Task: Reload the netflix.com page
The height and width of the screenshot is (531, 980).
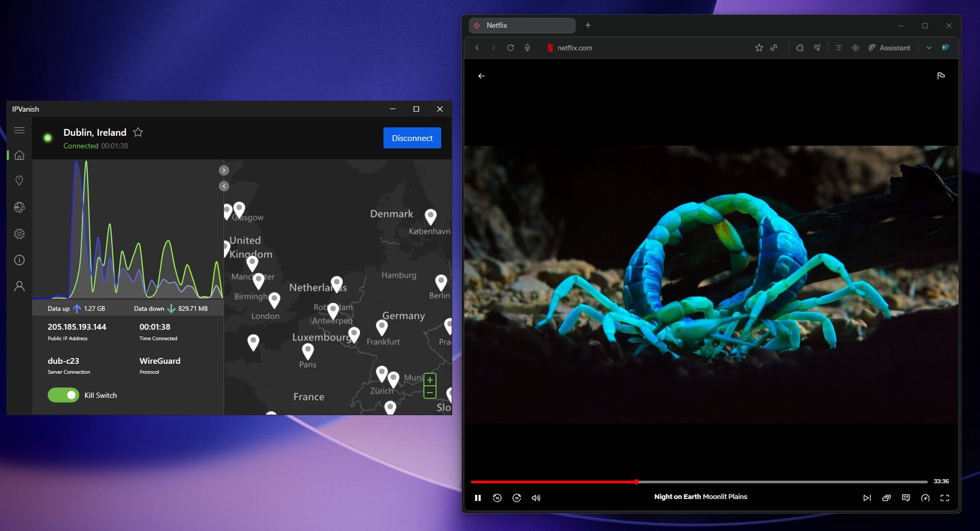Action: pyautogui.click(x=510, y=48)
